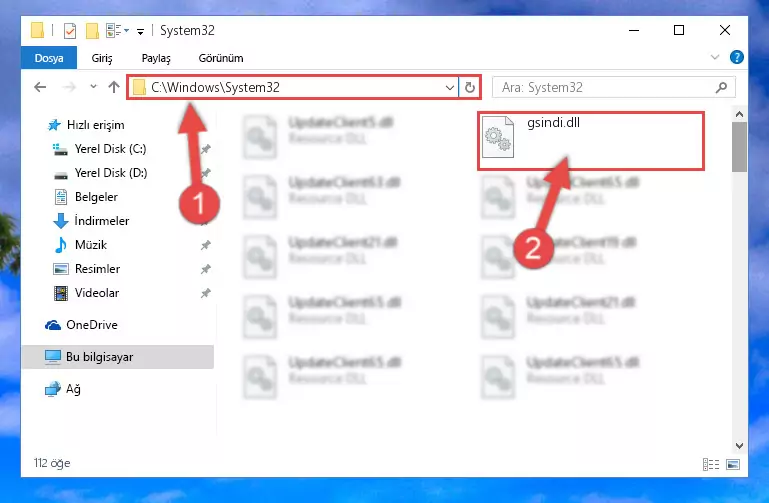Click the C:\Windows\System32 address bar
This screenshot has width=769, height=503.
coord(294,87)
